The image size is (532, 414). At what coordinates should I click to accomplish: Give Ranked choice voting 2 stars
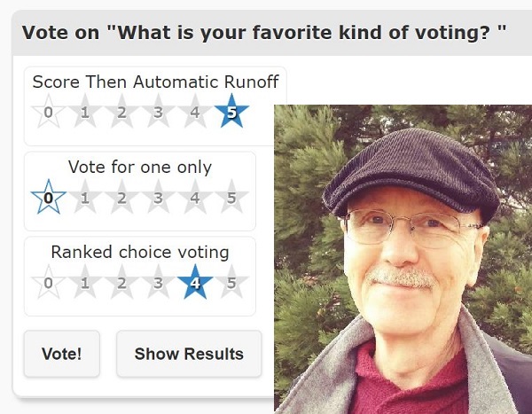coord(121,282)
